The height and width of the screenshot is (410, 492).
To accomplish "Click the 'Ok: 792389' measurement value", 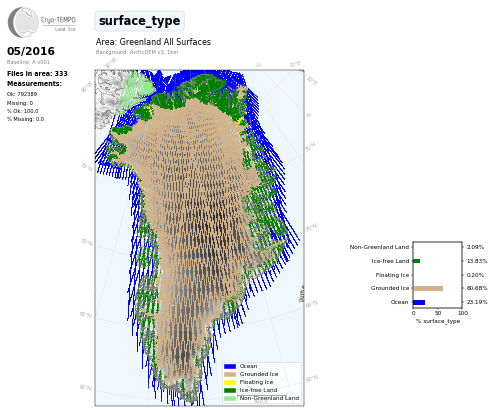I will [22, 94].
